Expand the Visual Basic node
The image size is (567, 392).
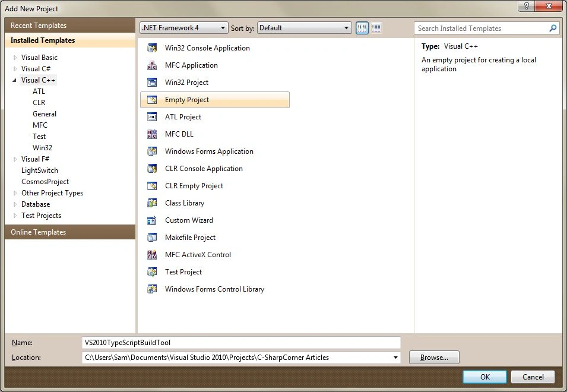(15, 58)
